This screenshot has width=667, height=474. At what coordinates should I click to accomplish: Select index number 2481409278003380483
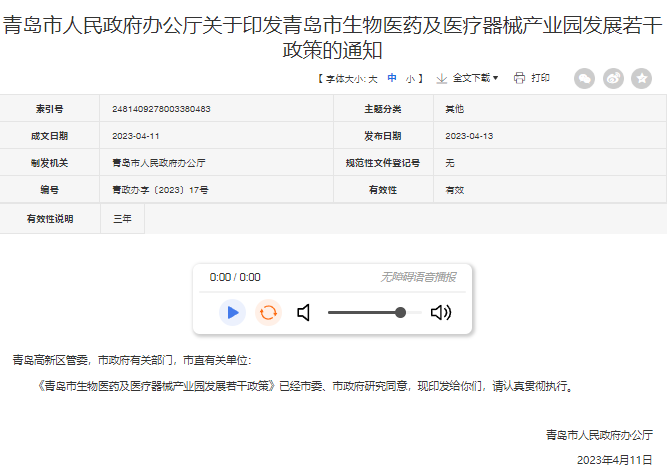click(161, 109)
